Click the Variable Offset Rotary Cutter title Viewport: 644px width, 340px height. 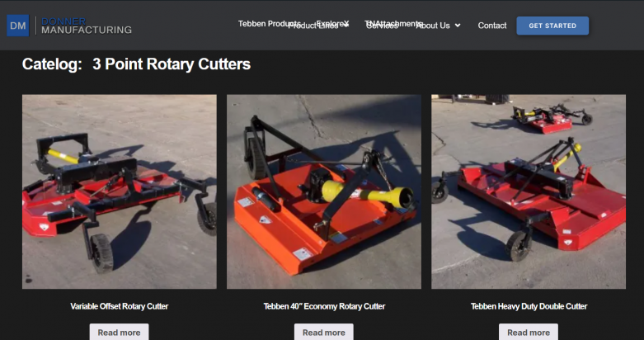(x=119, y=306)
